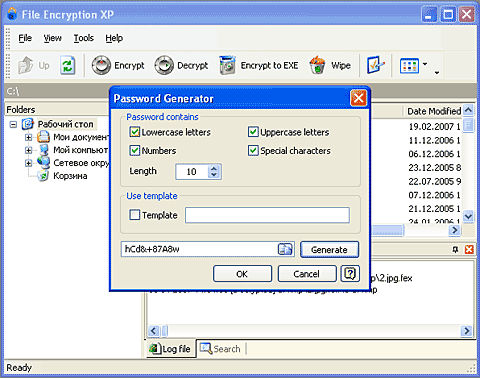480x378 pixels.
Task: Click the Encrypt toolbar button
Action: (x=118, y=65)
